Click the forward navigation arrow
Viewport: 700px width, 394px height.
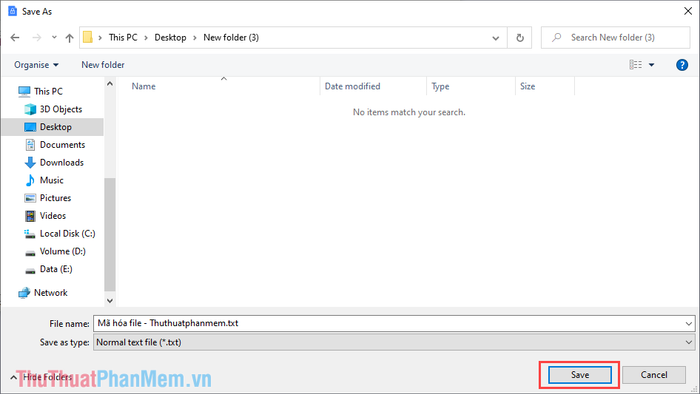(37, 38)
